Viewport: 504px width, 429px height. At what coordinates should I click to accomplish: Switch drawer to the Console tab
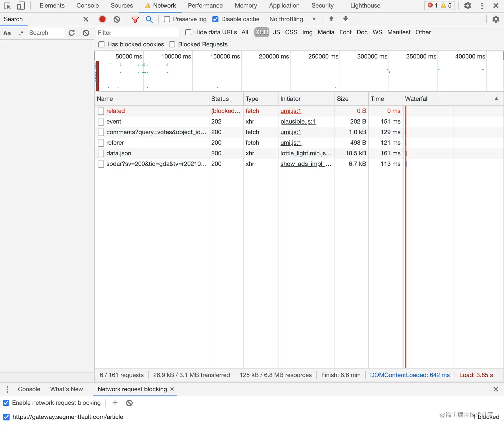29,389
